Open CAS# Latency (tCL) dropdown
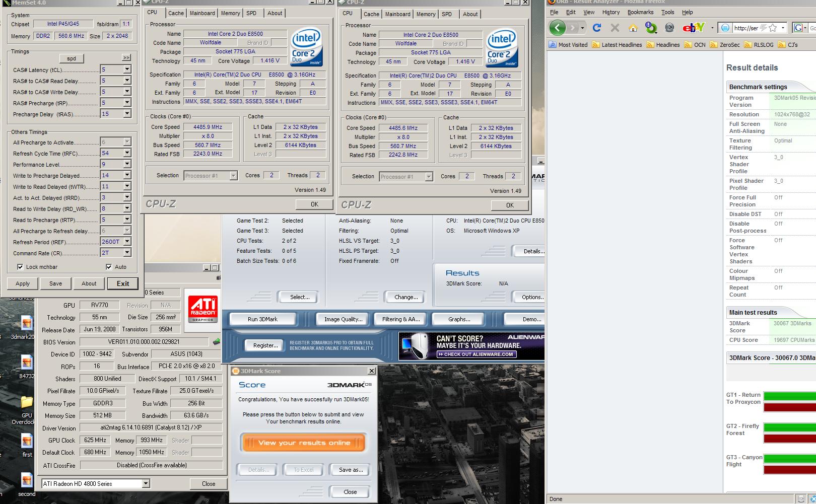 (127, 69)
